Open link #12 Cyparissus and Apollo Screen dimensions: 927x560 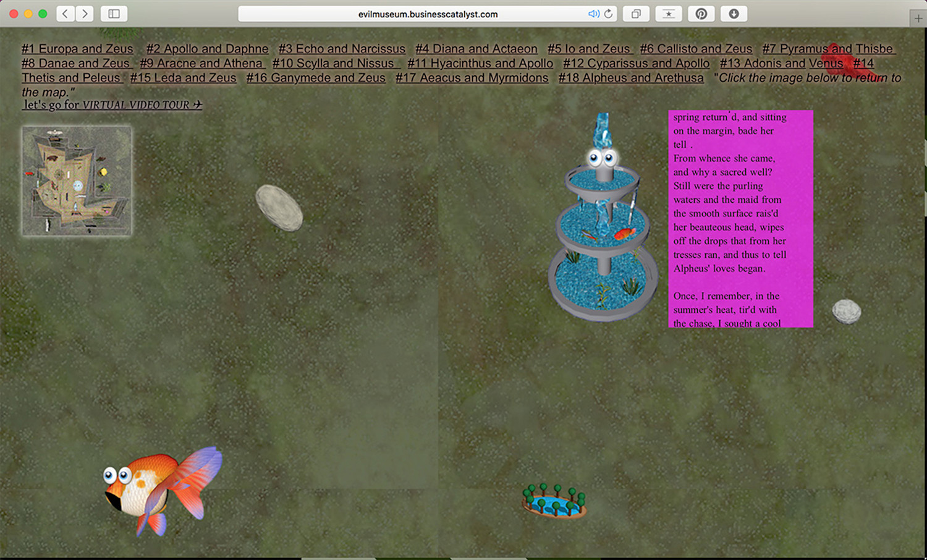[637, 63]
